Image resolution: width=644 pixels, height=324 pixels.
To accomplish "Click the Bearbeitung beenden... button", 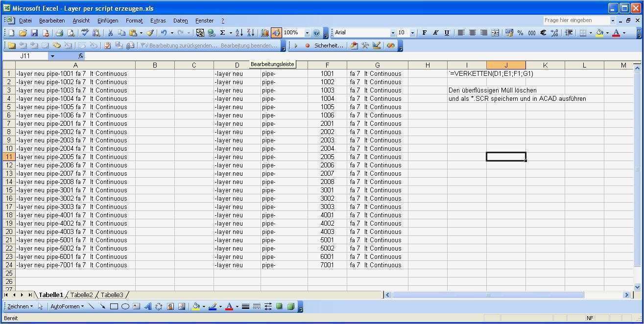I will pyautogui.click(x=249, y=46).
